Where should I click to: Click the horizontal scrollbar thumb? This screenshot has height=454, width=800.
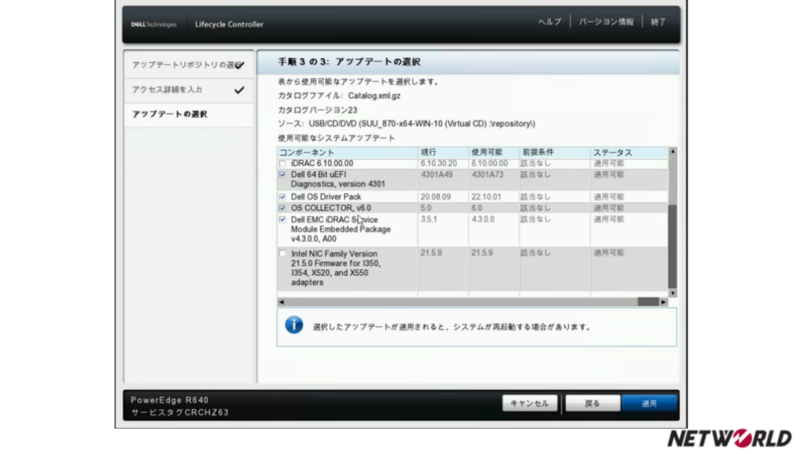648,302
